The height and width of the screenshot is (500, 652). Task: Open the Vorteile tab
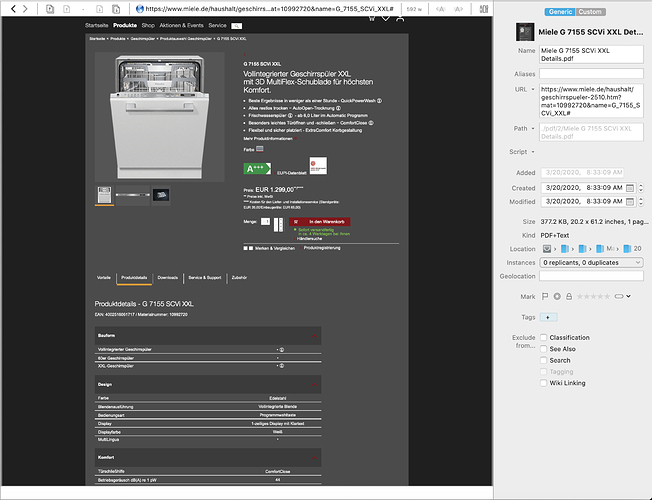click(104, 277)
